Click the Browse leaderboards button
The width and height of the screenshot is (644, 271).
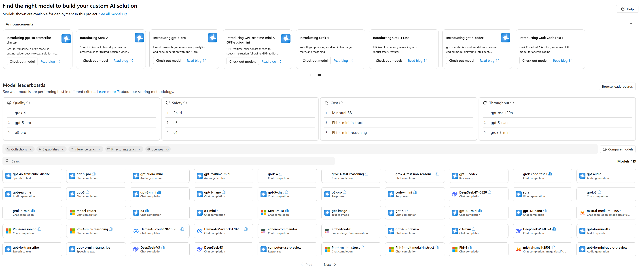pyautogui.click(x=617, y=86)
